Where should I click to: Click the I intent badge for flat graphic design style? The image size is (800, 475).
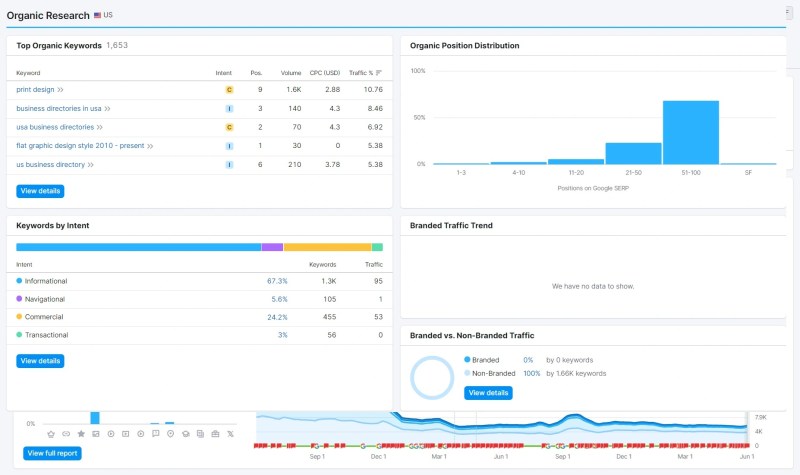pos(230,146)
